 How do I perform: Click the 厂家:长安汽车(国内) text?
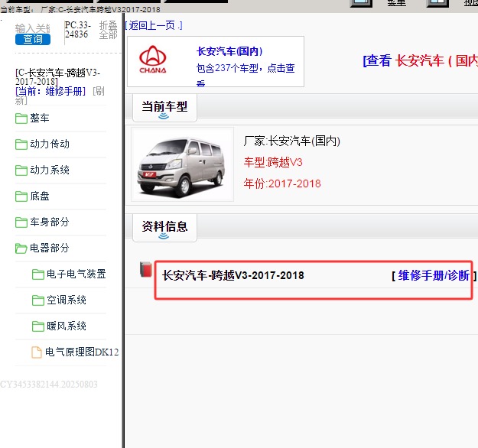click(x=291, y=141)
